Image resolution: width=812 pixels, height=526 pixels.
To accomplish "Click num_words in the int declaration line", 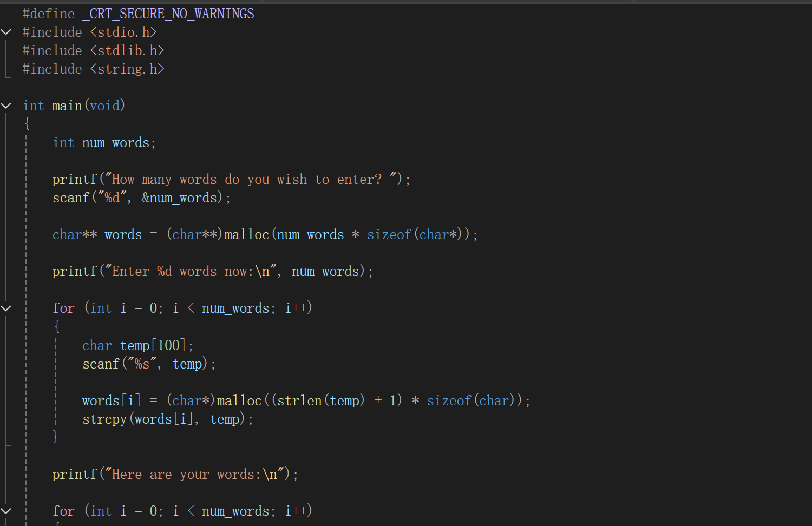I will [x=116, y=143].
